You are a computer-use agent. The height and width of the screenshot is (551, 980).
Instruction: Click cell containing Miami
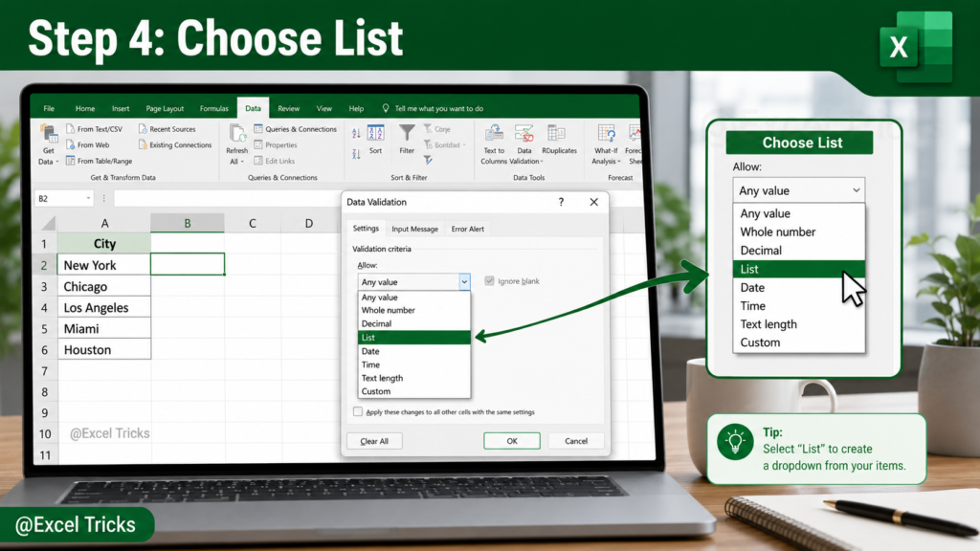(x=103, y=329)
